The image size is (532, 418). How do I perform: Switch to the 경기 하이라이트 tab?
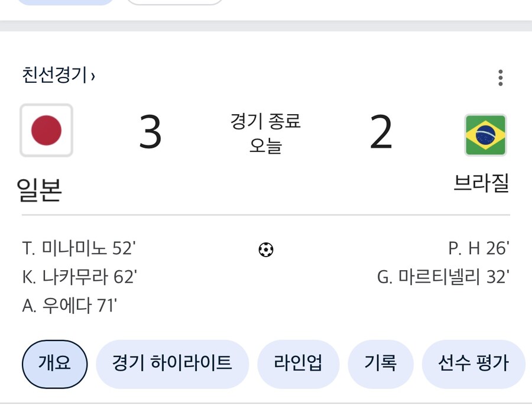pyautogui.click(x=172, y=364)
